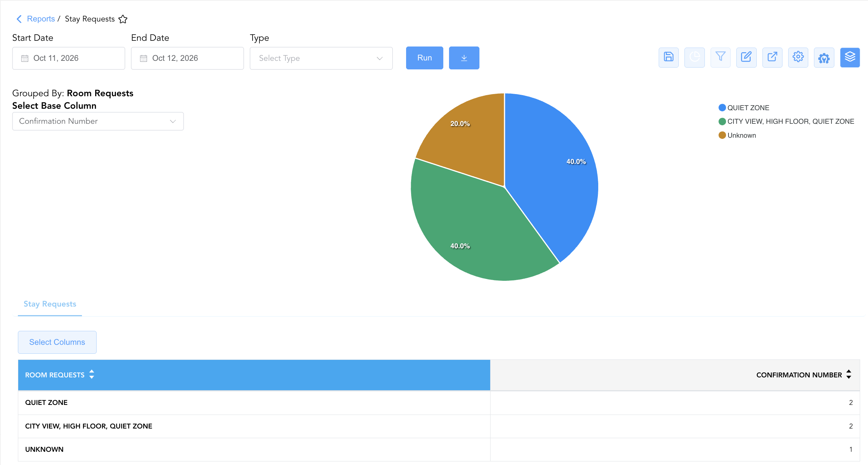Click the advanced gear configuration icon
Viewport: 868px width, 465px height.
point(824,57)
